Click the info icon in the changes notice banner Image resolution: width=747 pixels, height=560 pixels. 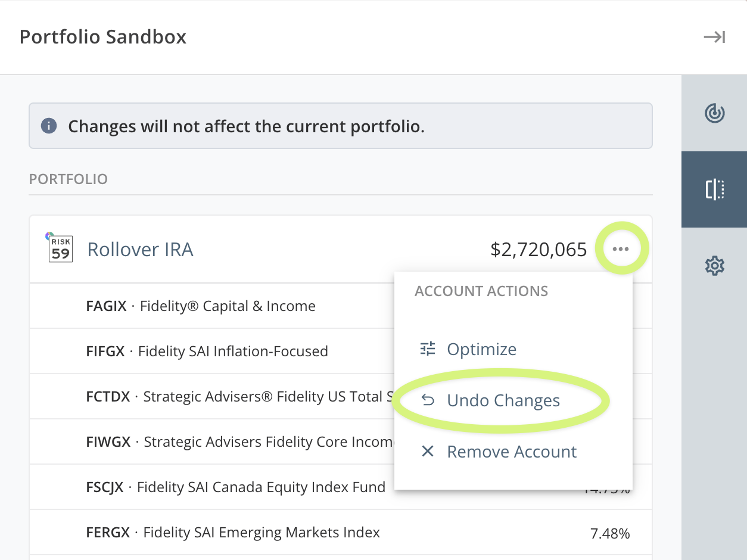coord(49,126)
